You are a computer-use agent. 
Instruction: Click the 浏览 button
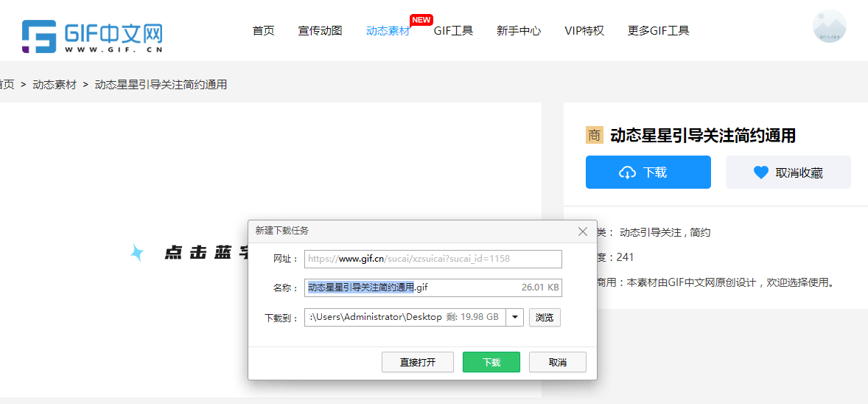pos(545,318)
